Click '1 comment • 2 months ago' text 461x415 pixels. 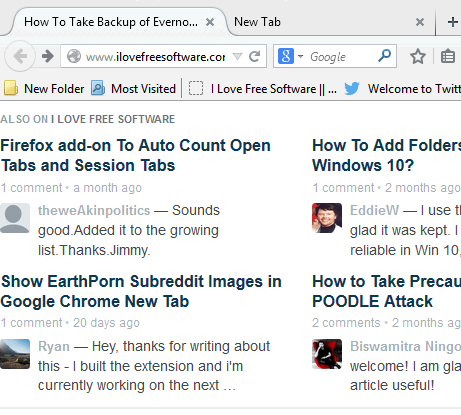(386, 188)
